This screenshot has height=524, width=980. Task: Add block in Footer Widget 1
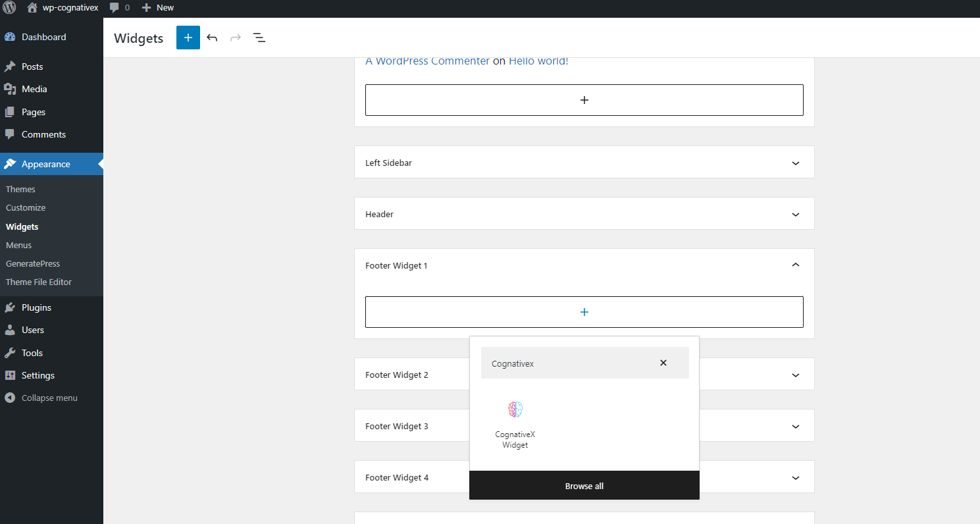584,312
